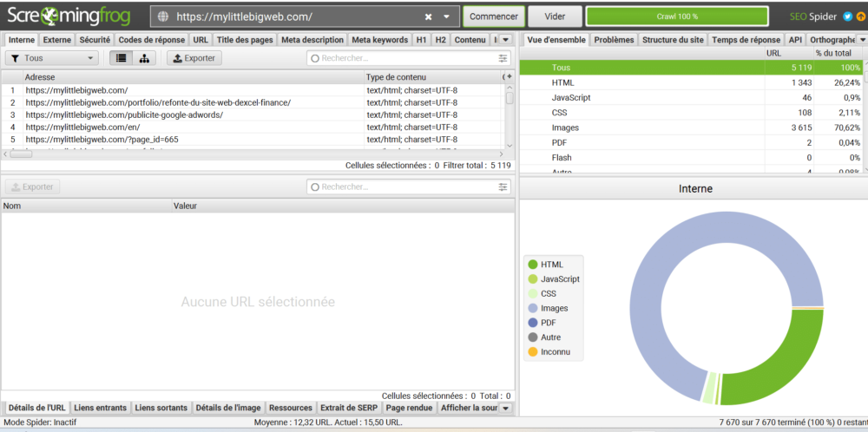The width and height of the screenshot is (868, 432).
Task: Select row https://mylittlebigweb.com/en/
Action: coord(253,128)
